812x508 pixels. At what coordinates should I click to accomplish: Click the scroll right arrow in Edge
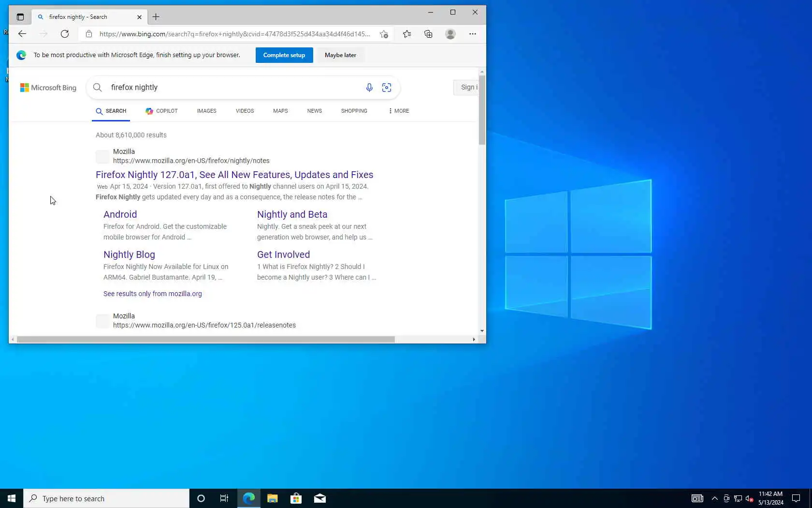(x=474, y=339)
